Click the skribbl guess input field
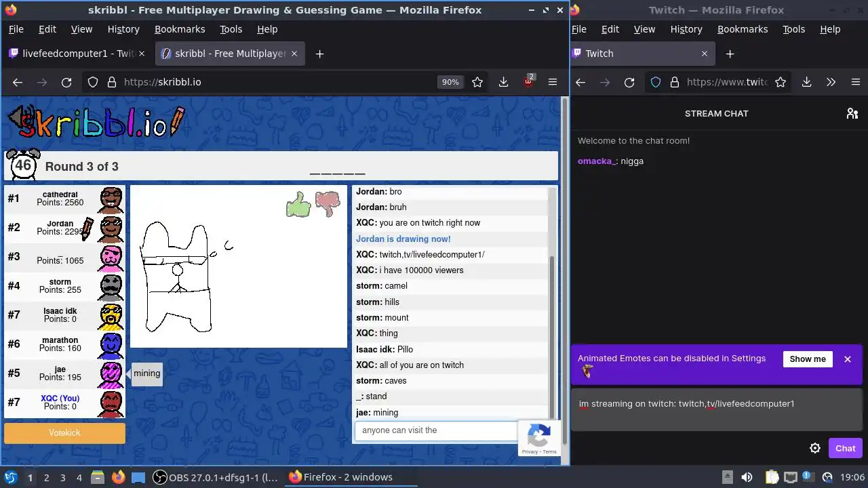Viewport: 868px width, 488px height. point(436,430)
